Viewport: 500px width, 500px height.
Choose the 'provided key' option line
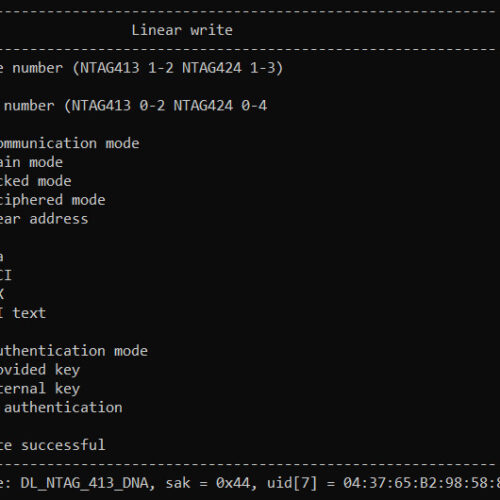tap(40, 370)
